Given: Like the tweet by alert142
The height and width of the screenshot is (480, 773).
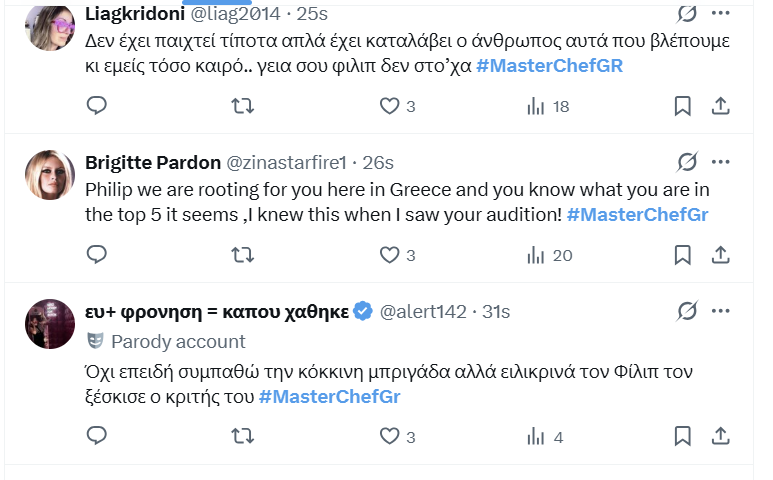Looking at the screenshot, I should pyautogui.click(x=390, y=436).
